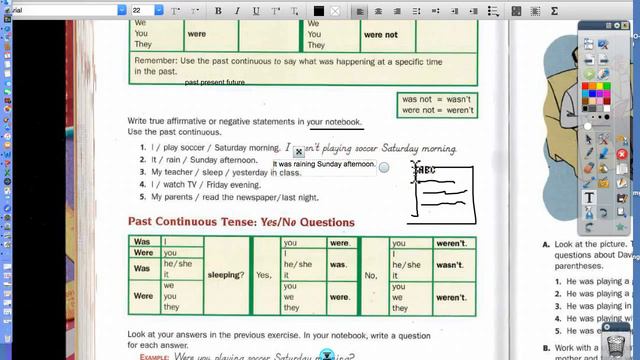This screenshot has height=360, width=640.
Task: Click 'My parents / read the newspaper/last night.'
Action: pyautogui.click(x=235, y=197)
